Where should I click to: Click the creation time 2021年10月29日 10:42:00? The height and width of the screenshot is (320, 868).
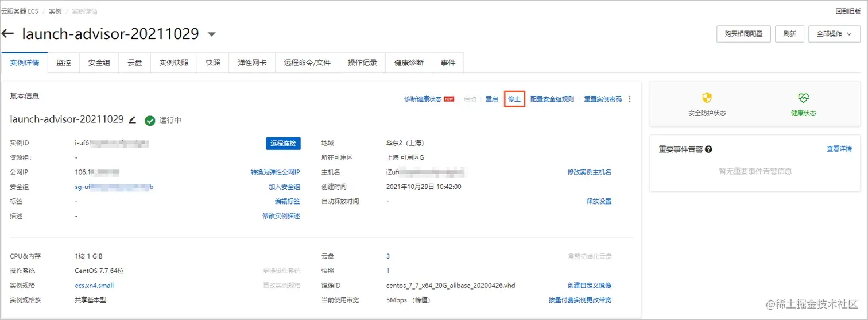click(424, 187)
